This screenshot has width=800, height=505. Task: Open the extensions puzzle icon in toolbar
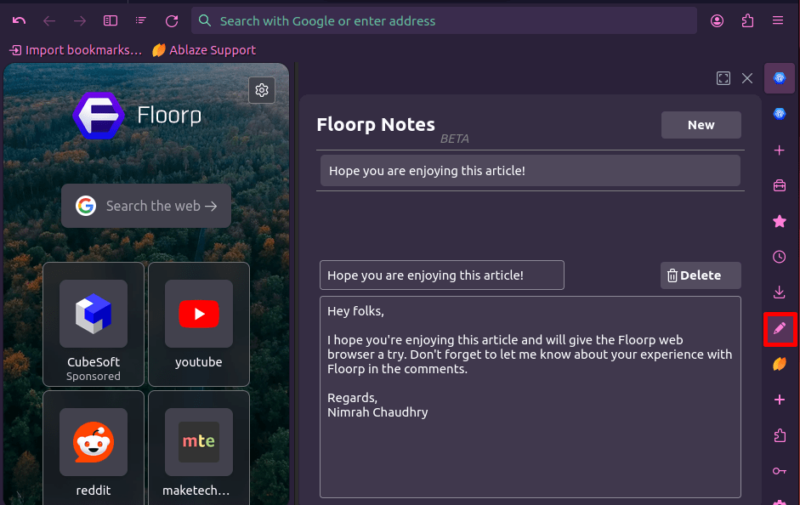point(747,21)
